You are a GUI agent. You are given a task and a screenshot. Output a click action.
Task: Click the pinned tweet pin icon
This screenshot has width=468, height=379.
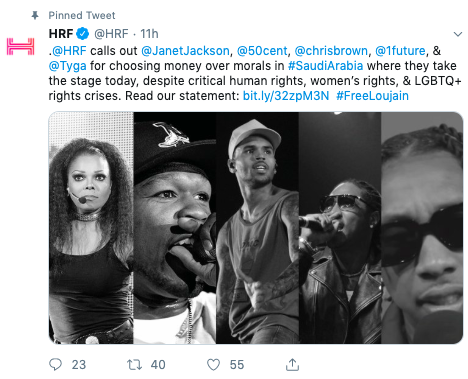(x=35, y=15)
